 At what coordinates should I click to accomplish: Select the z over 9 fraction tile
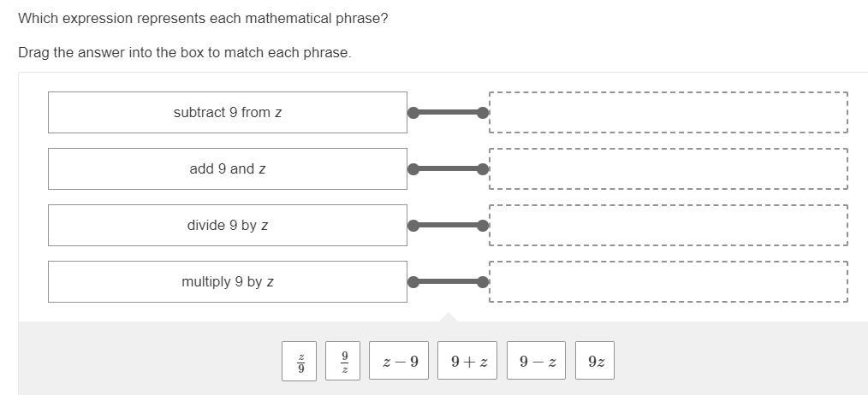click(x=300, y=361)
